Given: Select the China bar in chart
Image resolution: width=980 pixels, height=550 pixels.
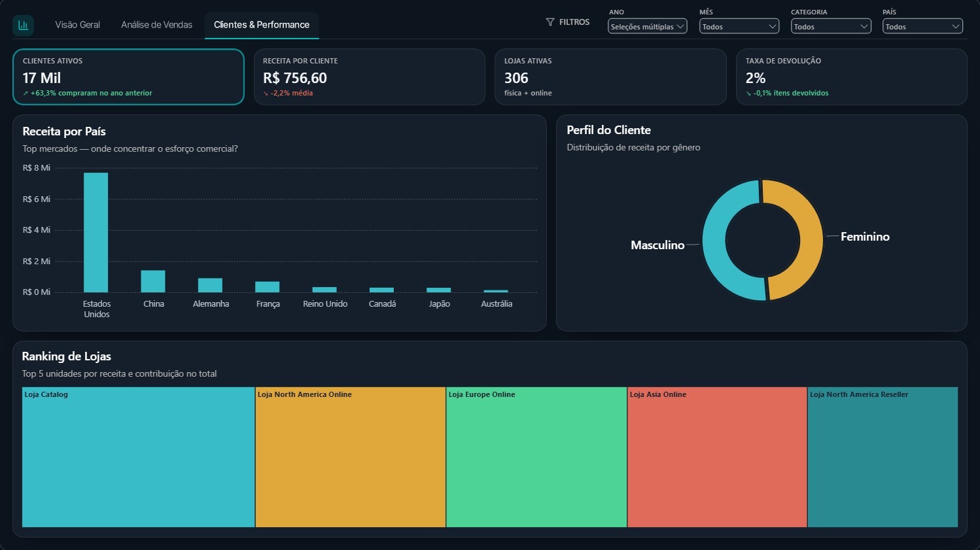Looking at the screenshot, I should (x=153, y=281).
